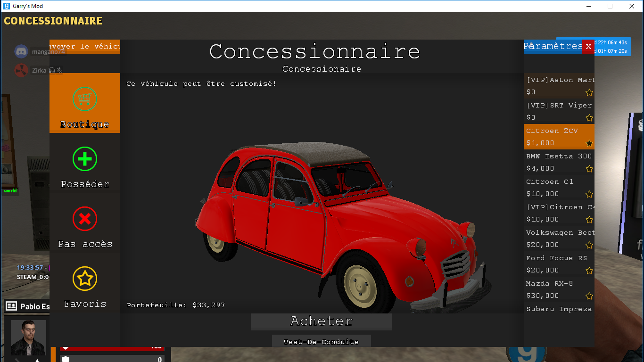Open the Favoris tab
644x362 pixels.
pyautogui.click(x=85, y=282)
